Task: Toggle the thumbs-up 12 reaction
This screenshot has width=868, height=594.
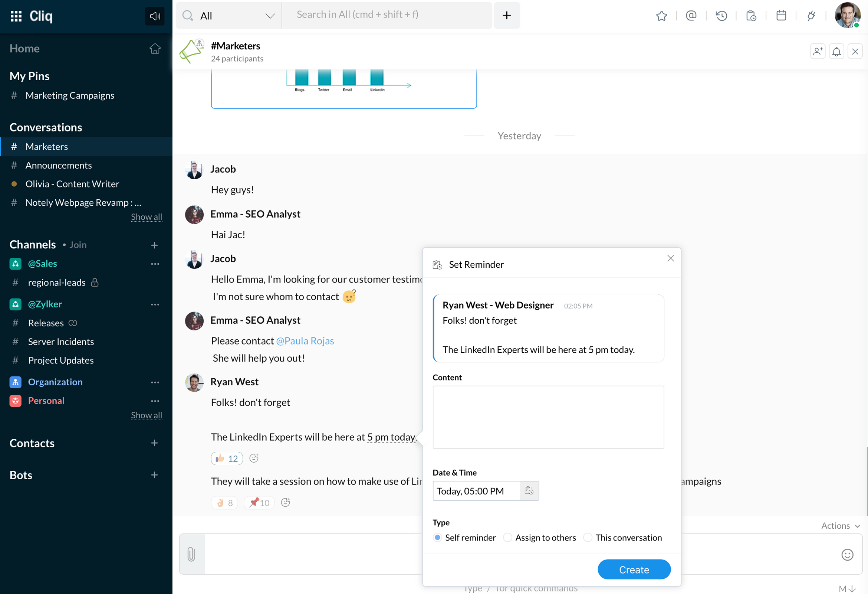Action: coord(227,458)
